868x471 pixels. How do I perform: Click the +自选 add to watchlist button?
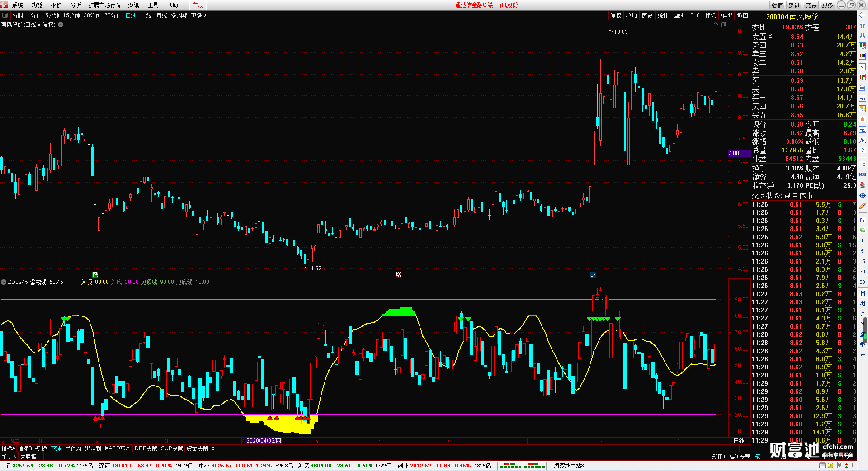click(726, 15)
